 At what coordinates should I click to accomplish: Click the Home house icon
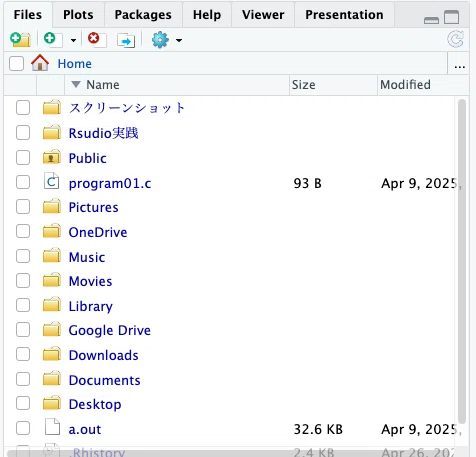40,63
